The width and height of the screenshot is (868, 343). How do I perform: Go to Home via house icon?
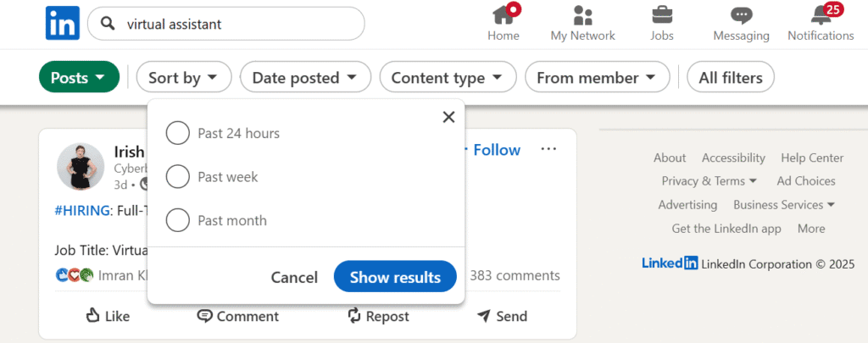pos(504,15)
